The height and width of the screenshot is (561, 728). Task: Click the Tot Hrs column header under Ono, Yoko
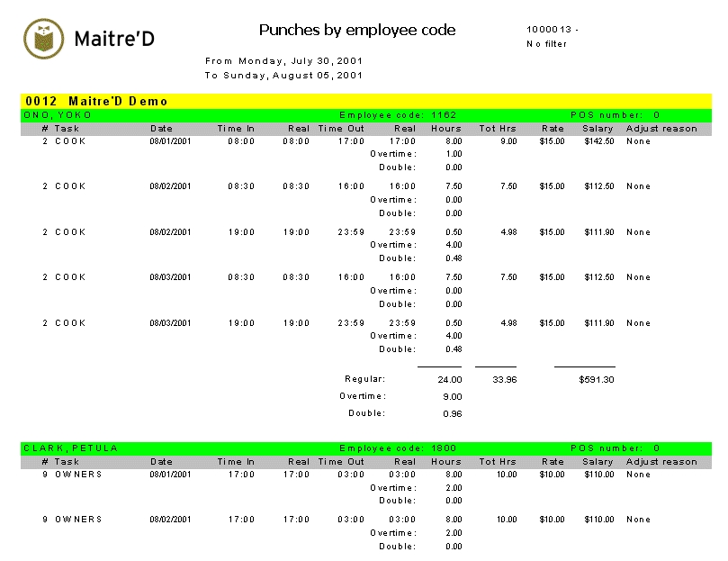[x=498, y=129]
